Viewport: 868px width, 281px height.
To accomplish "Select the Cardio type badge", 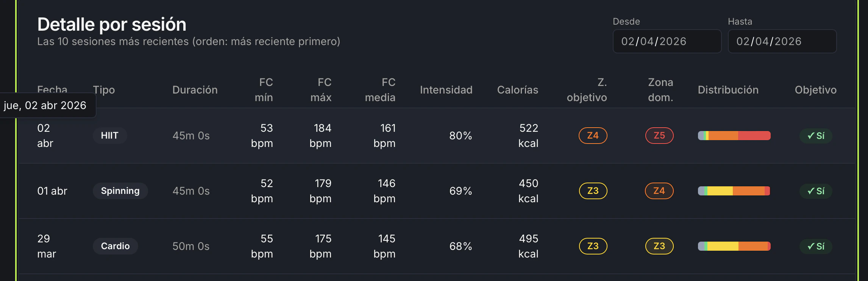I will click(x=115, y=246).
